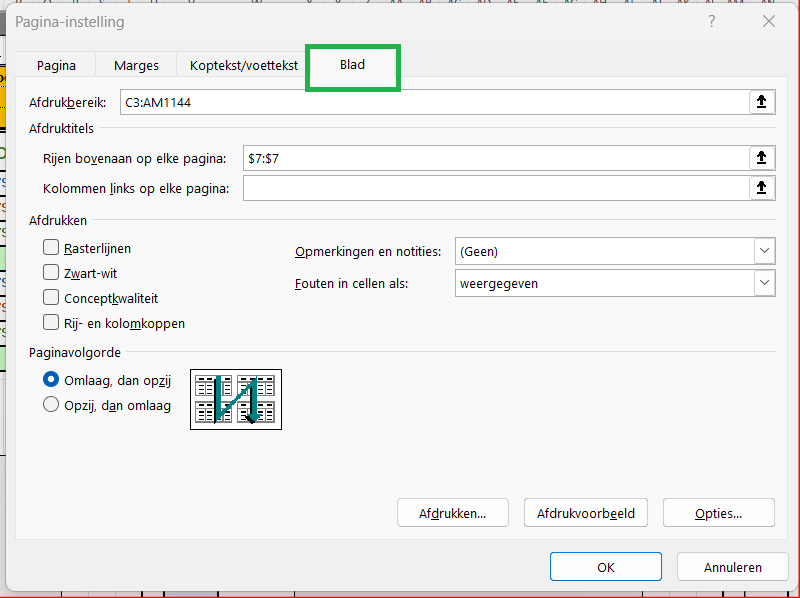800x598 pixels.
Task: Enable the Rasterlijnen checkbox
Action: pos(51,248)
